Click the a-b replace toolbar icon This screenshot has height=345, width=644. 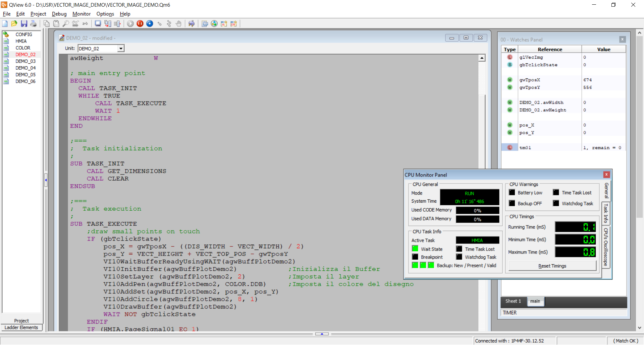click(85, 23)
